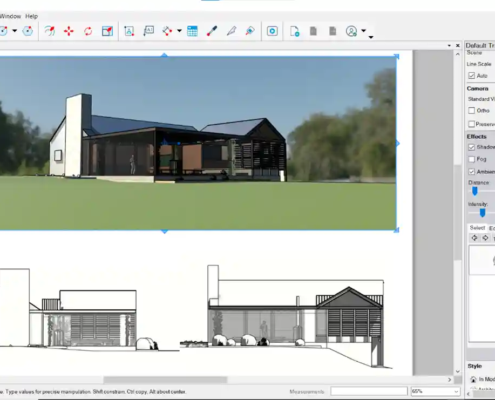This screenshot has width=495, height=400.
Task: Select the Join glue tool
Action: (x=250, y=31)
